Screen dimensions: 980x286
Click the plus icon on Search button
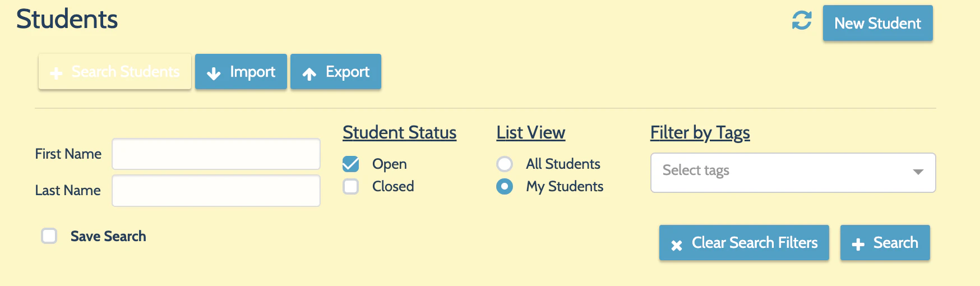[x=858, y=244]
